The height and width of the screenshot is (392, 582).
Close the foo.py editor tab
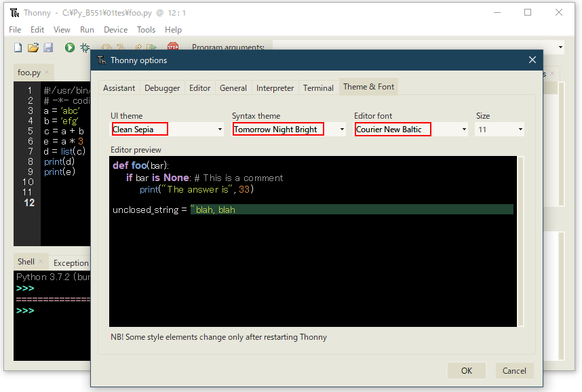click(47, 72)
